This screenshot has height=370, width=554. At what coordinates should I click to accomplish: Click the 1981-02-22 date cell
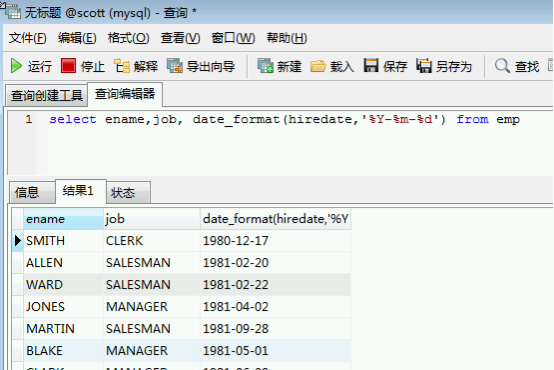click(x=276, y=285)
